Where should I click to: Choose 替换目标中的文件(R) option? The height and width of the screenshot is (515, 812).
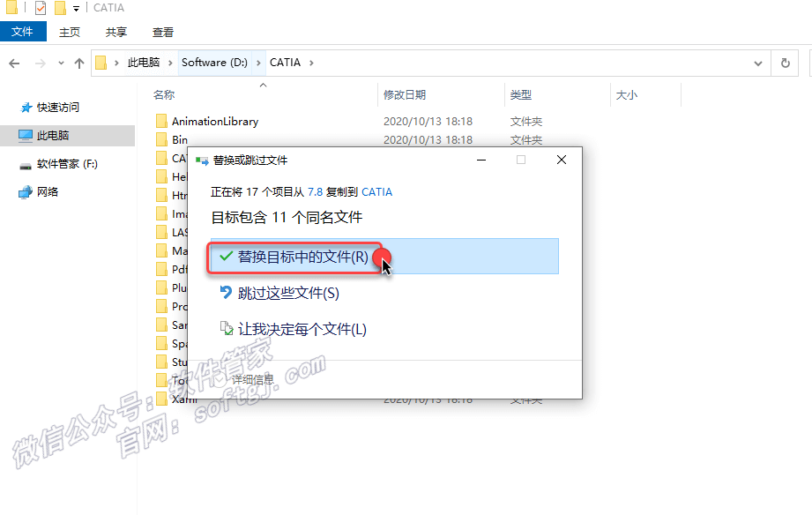[x=384, y=257]
